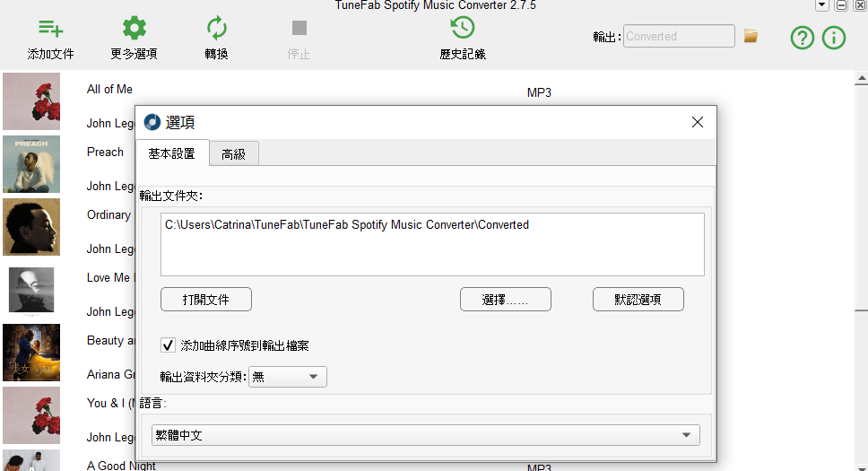Switch to the 高級 tab
The image size is (868, 471).
click(234, 154)
